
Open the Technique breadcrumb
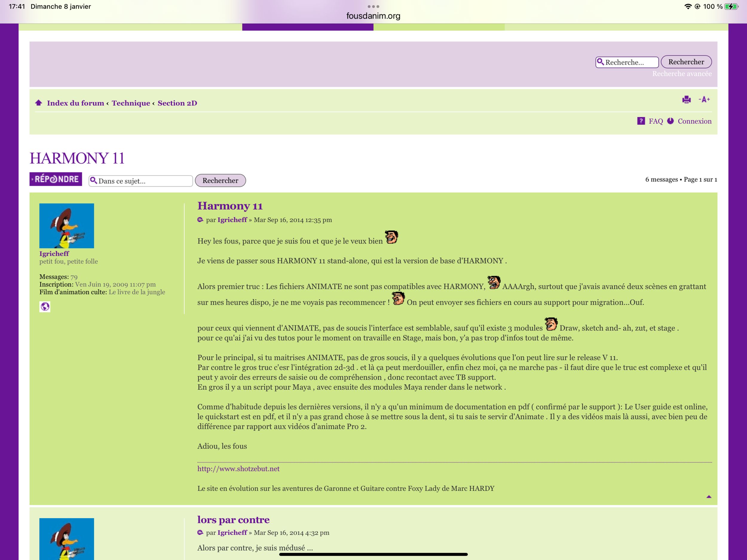tap(131, 103)
